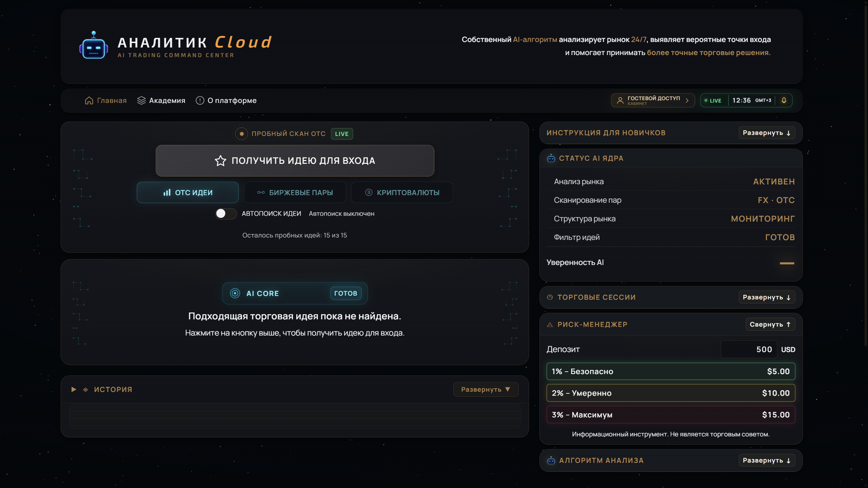
Task: Click the Депозит input field showing 500
Action: [749, 349]
